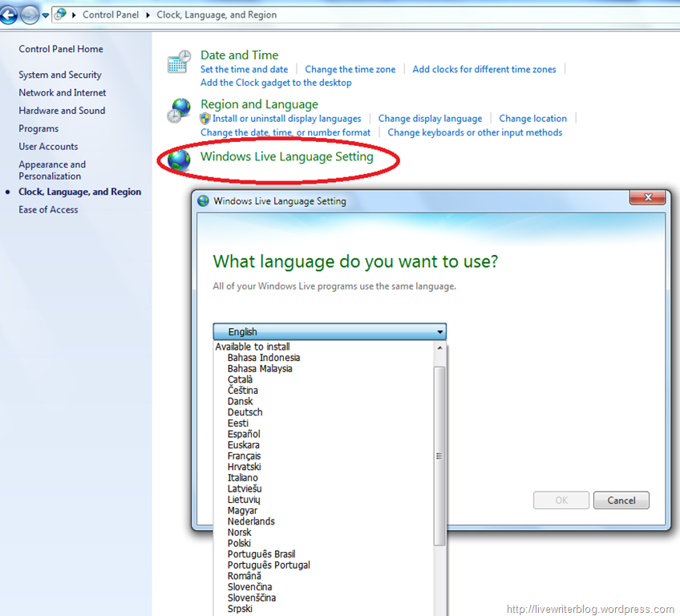Click the Region and Language globe icon
The image size is (680, 616).
pyautogui.click(x=179, y=111)
